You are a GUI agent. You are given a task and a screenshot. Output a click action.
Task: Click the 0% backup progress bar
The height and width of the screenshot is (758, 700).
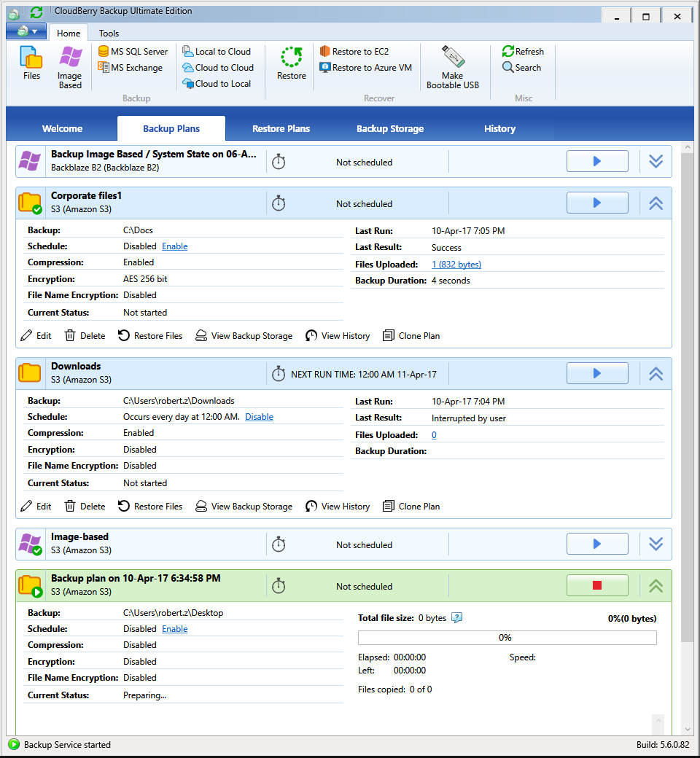tap(507, 638)
